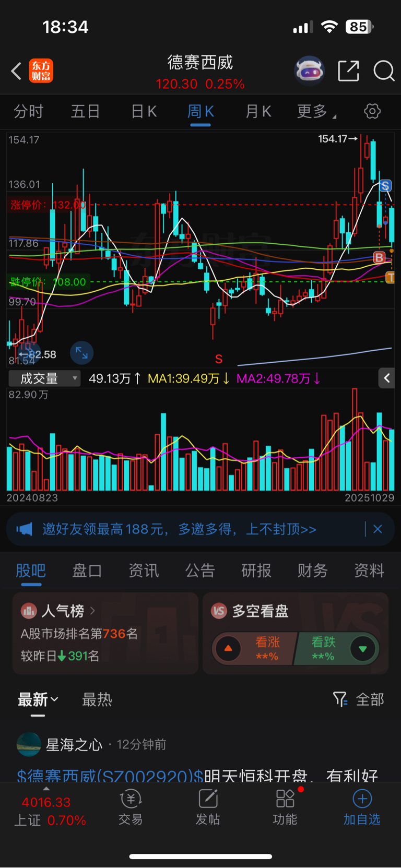Image resolution: width=401 pixels, height=868 pixels.
Task: Tap the 154.17 high price annotation
Action: [x=338, y=139]
